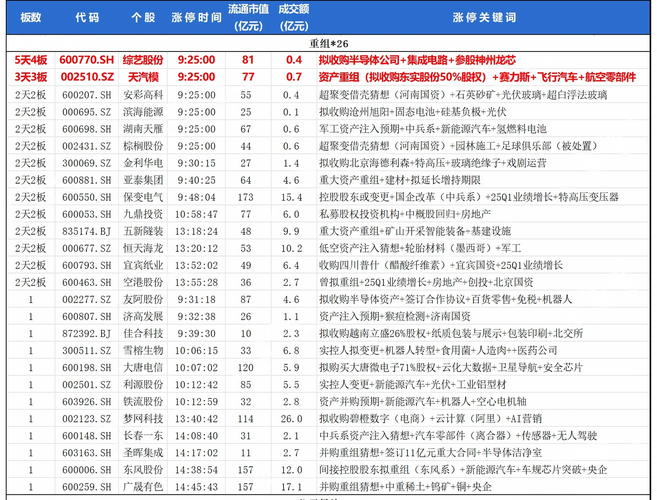
Task: Click the 个股 column header
Action: (143, 17)
